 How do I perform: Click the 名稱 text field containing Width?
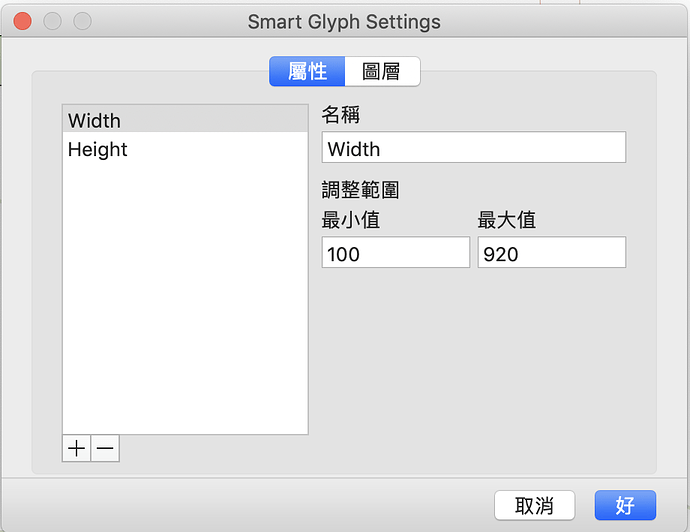(x=474, y=147)
